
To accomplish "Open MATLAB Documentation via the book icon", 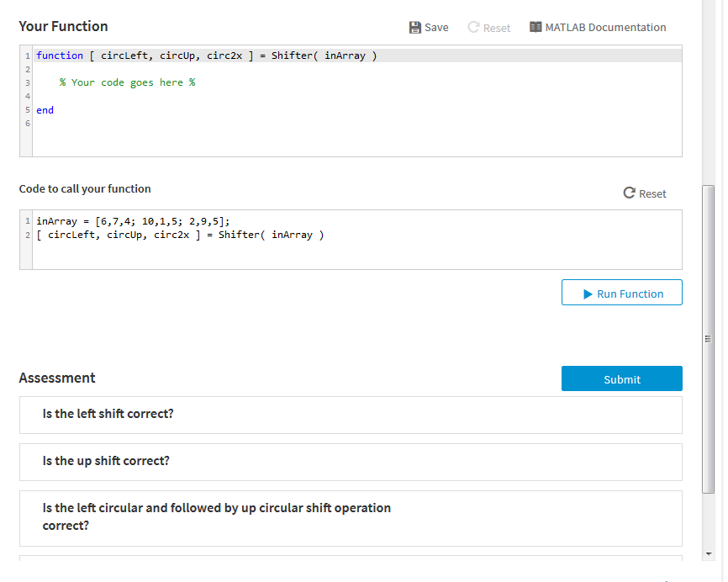I will click(x=535, y=27).
